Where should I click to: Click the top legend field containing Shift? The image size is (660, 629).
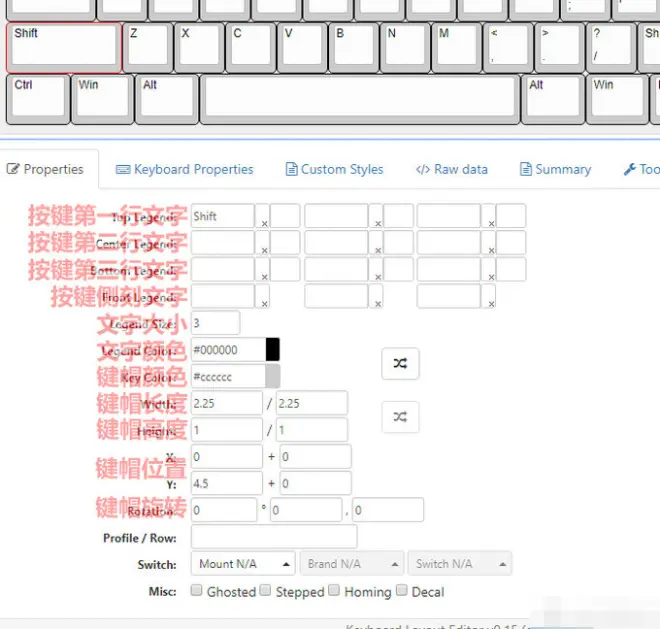(223, 216)
